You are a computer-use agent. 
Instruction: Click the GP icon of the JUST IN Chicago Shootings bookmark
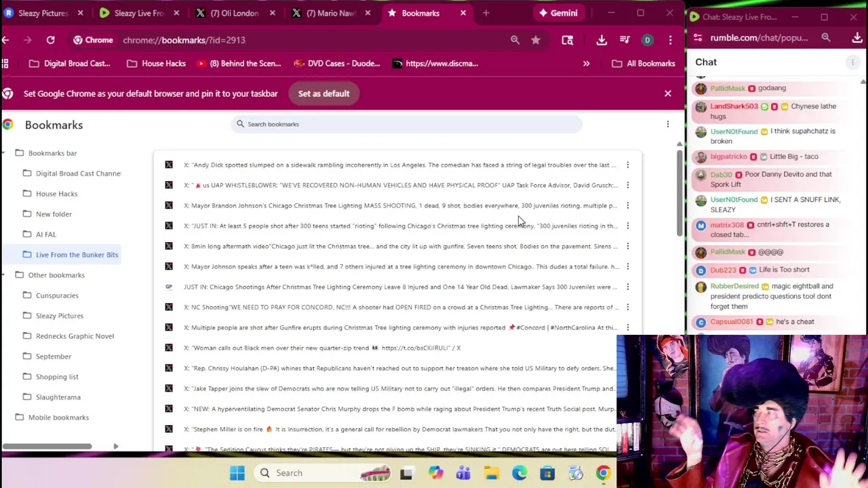pyautogui.click(x=169, y=287)
